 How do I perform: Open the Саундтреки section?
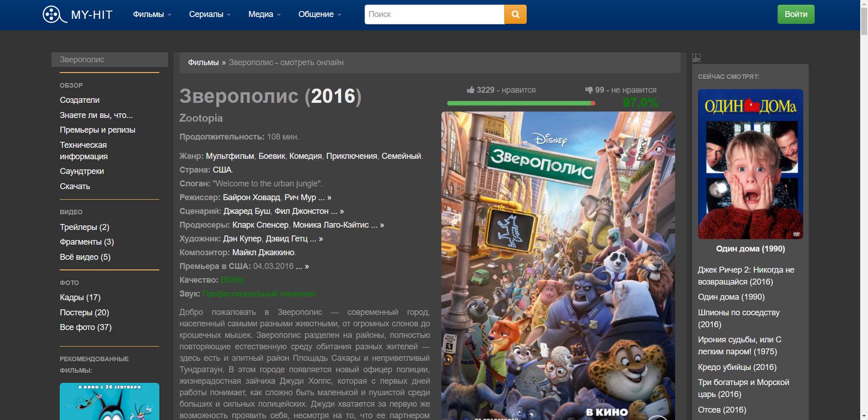click(82, 171)
